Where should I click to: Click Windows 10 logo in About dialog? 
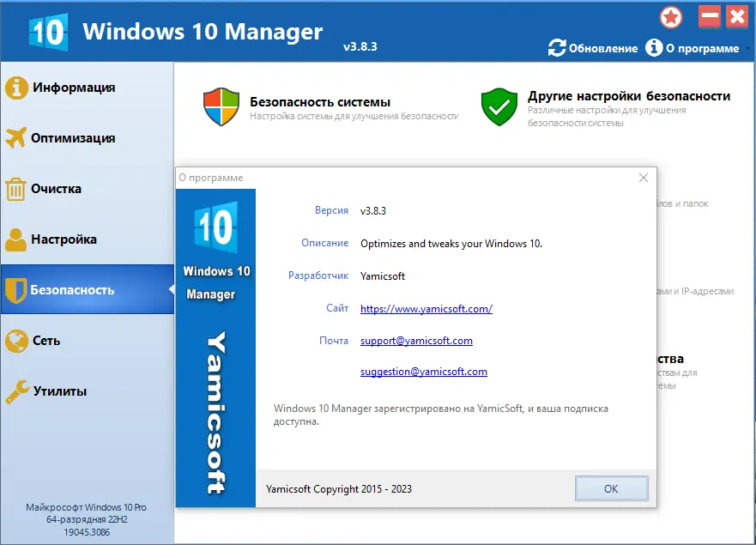click(216, 227)
